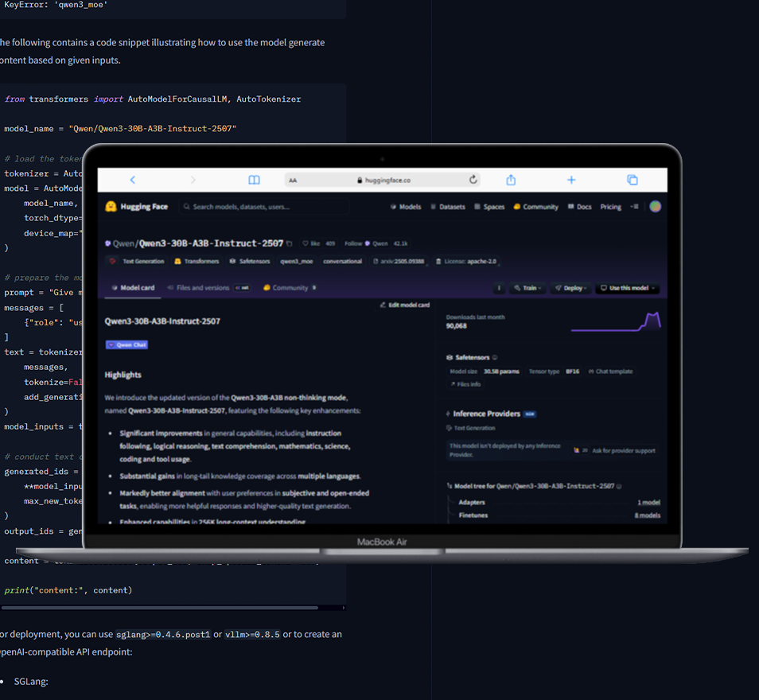
Task: Click the BF16 tensor type value
Action: 573,371
